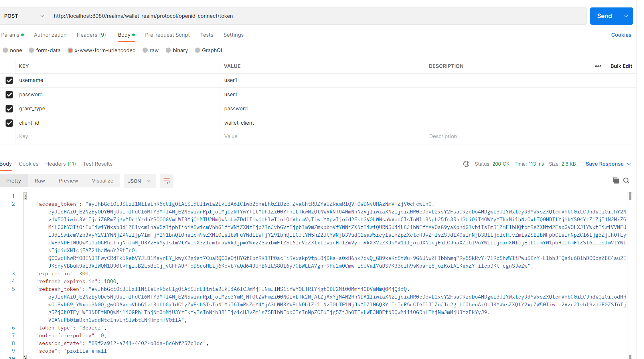The width and height of the screenshot is (644, 359).
Task: Uncheck the grant_type row checkbox
Action: click(x=9, y=109)
